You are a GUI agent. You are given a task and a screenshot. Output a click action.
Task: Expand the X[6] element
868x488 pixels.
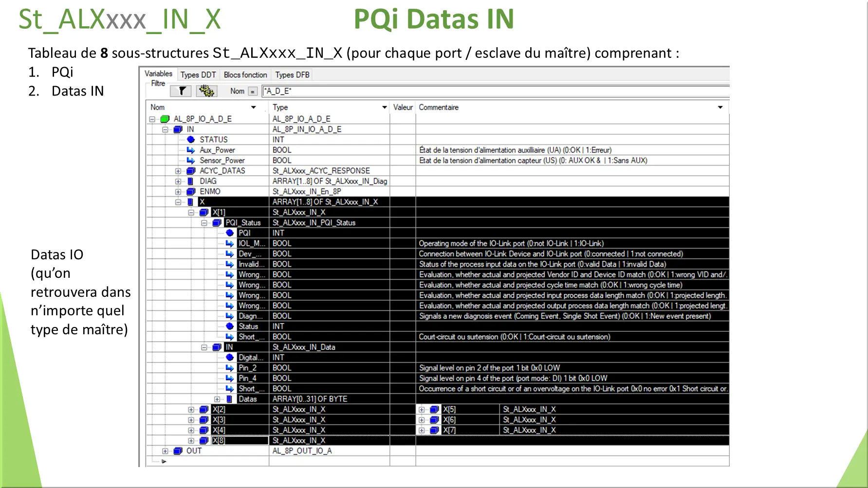click(x=422, y=420)
